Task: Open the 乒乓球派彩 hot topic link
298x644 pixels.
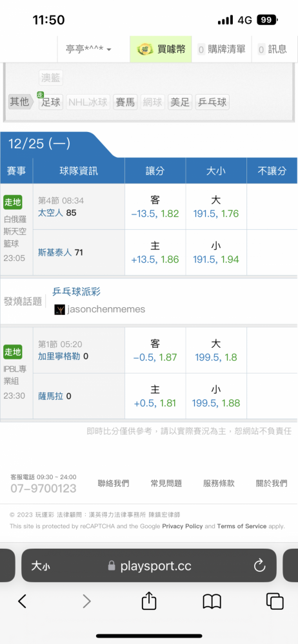Action: (76, 292)
